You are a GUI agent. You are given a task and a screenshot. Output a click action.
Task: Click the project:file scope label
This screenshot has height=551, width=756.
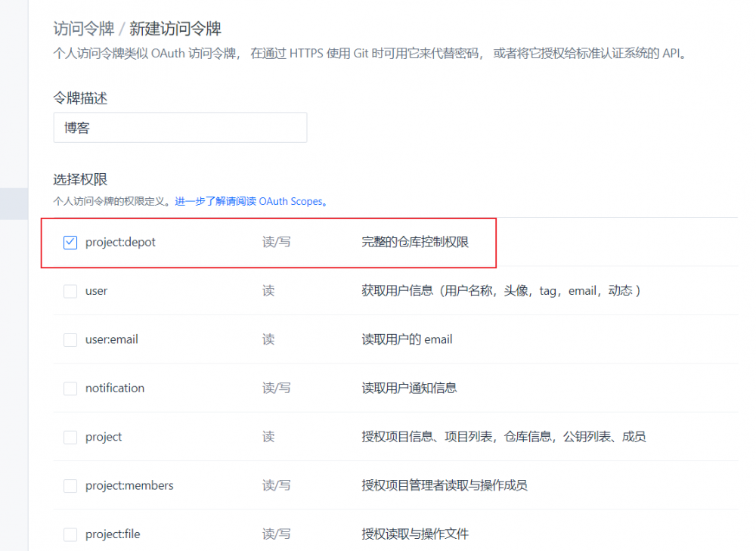click(x=113, y=534)
